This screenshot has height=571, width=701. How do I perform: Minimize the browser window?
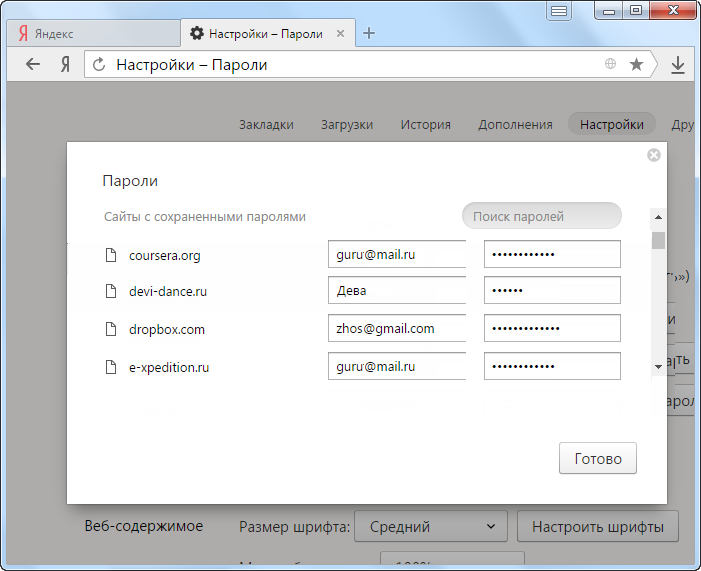pyautogui.click(x=609, y=10)
